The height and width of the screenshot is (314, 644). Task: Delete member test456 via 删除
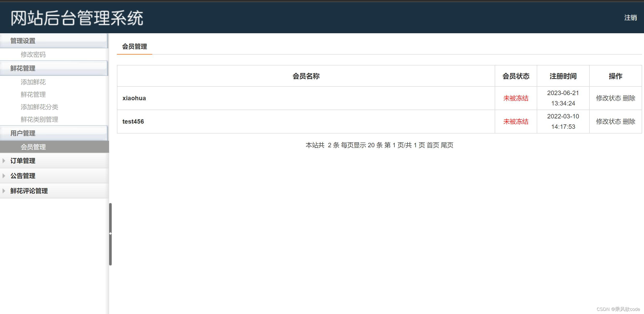tap(629, 122)
